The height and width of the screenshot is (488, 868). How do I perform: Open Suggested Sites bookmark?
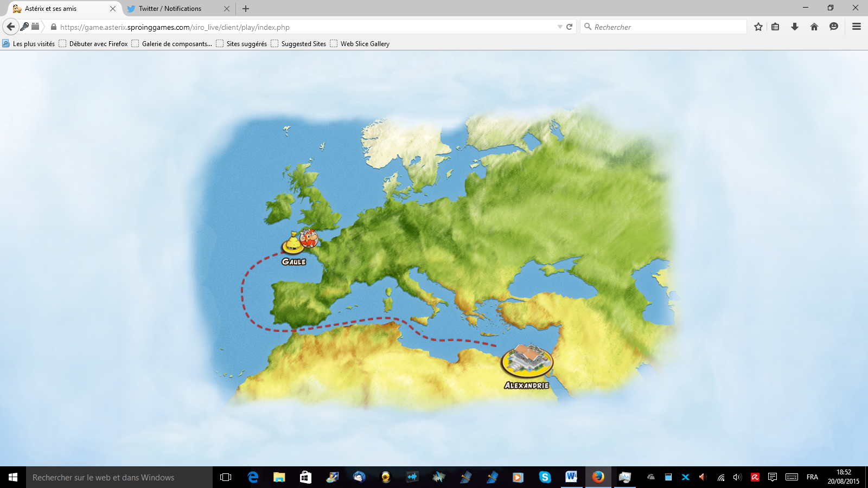[298, 44]
